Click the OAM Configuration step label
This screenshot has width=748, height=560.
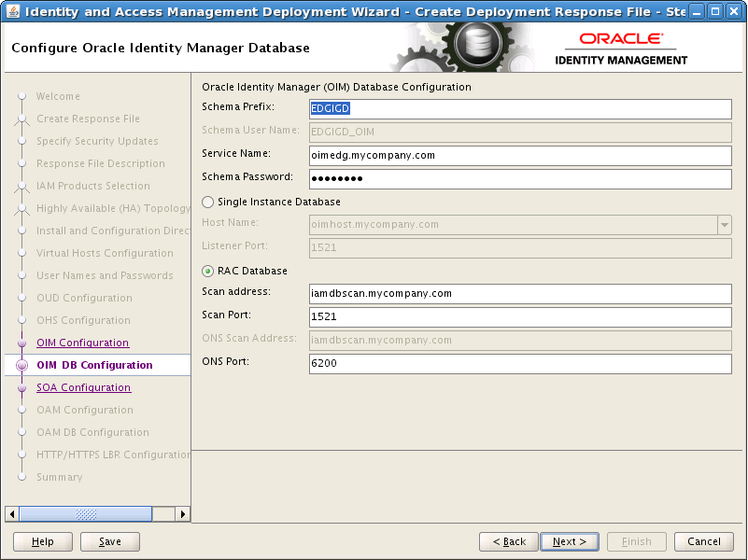point(85,410)
